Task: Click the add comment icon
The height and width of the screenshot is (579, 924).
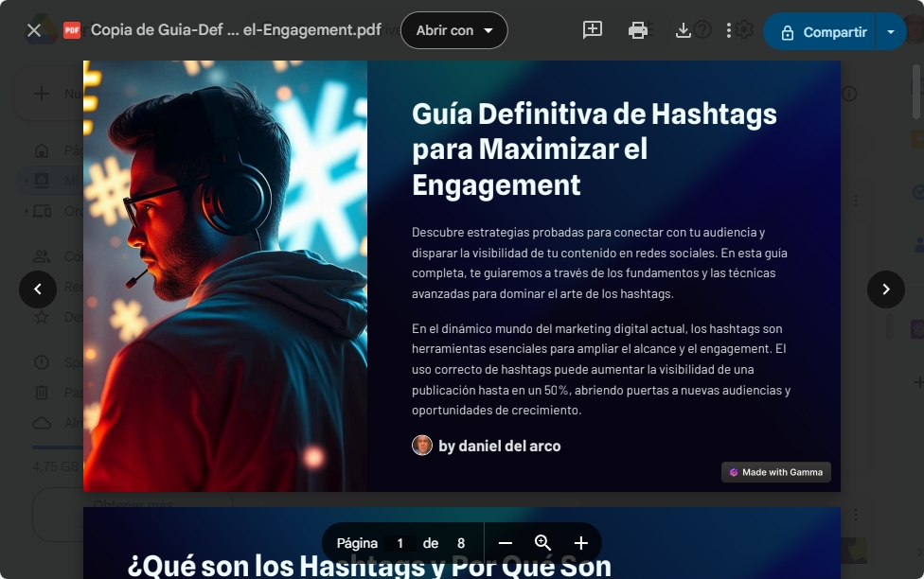Action: coord(593,30)
